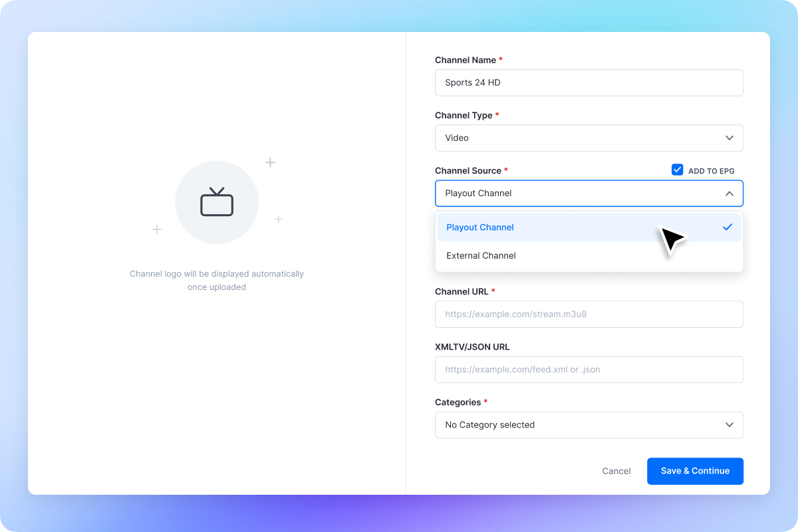Click into the Channel URL field
The width and height of the screenshot is (798, 532).
(x=589, y=315)
